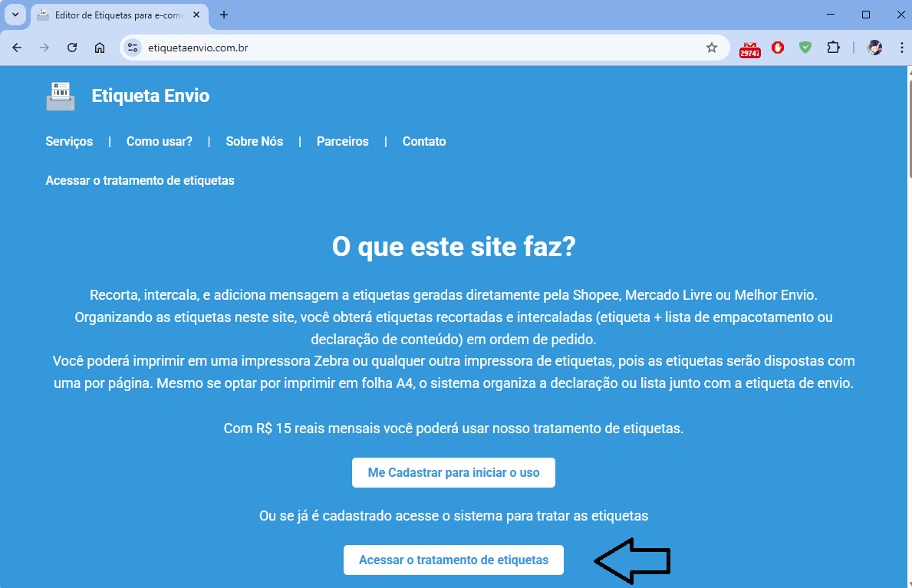Select the Editor de Etiquetas browser tab

119,15
